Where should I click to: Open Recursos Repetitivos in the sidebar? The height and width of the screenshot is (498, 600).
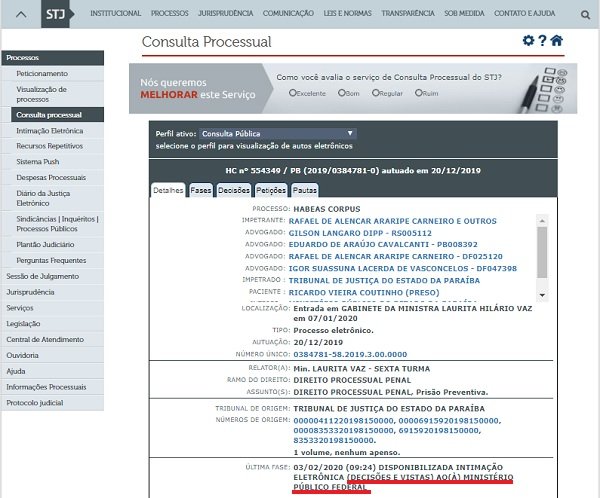pyautogui.click(x=50, y=145)
